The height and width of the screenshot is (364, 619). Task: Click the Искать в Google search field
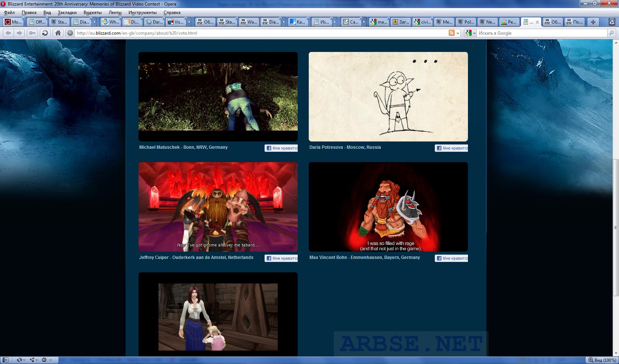click(x=542, y=33)
